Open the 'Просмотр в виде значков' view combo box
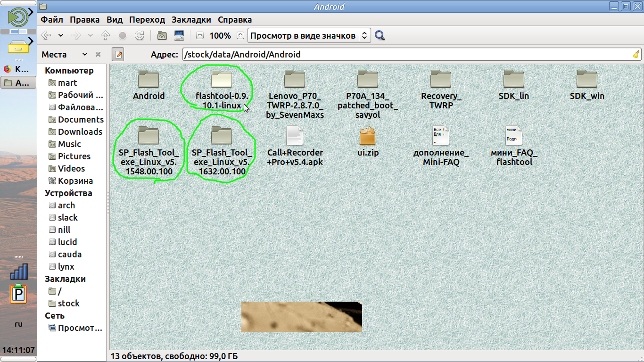 (309, 35)
